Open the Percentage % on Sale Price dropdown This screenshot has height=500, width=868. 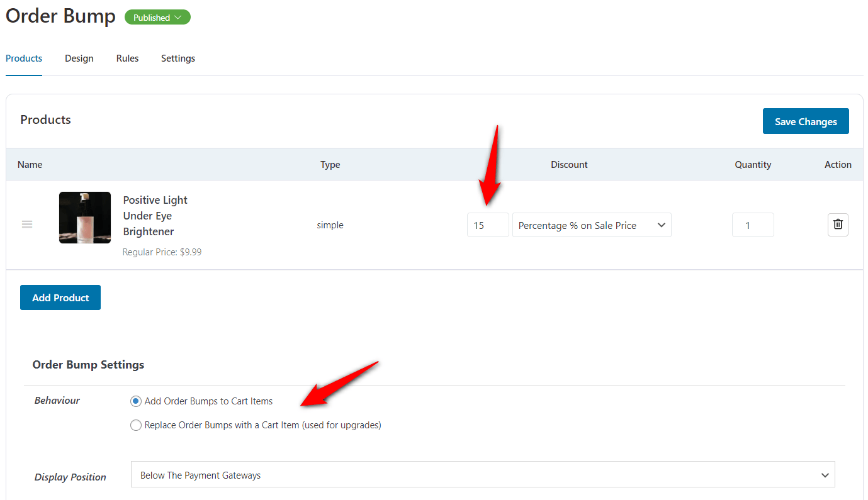(592, 225)
